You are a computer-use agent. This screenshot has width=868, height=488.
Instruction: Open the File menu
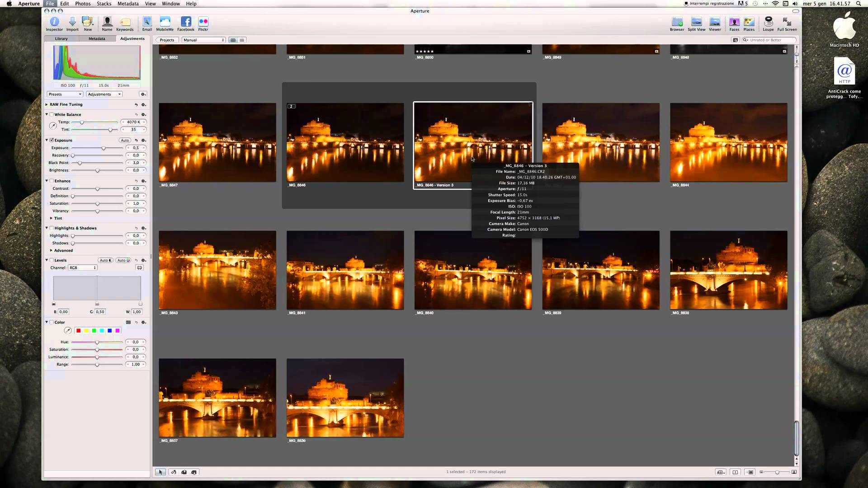[x=50, y=4]
